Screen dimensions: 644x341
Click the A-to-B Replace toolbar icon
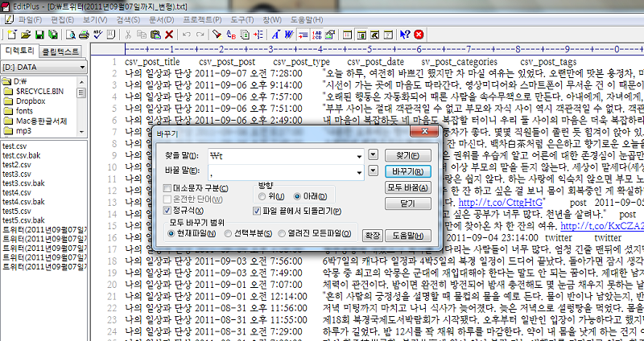click(231, 35)
